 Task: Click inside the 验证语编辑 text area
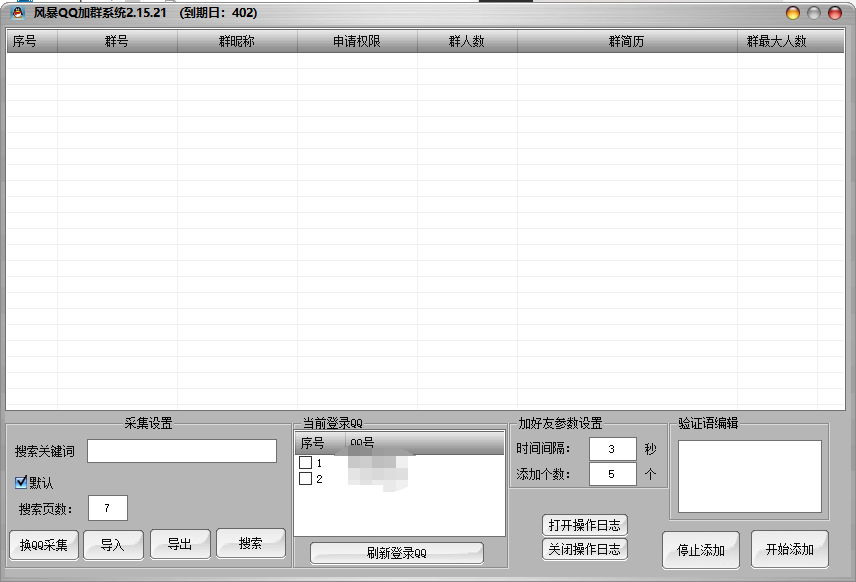coord(749,476)
